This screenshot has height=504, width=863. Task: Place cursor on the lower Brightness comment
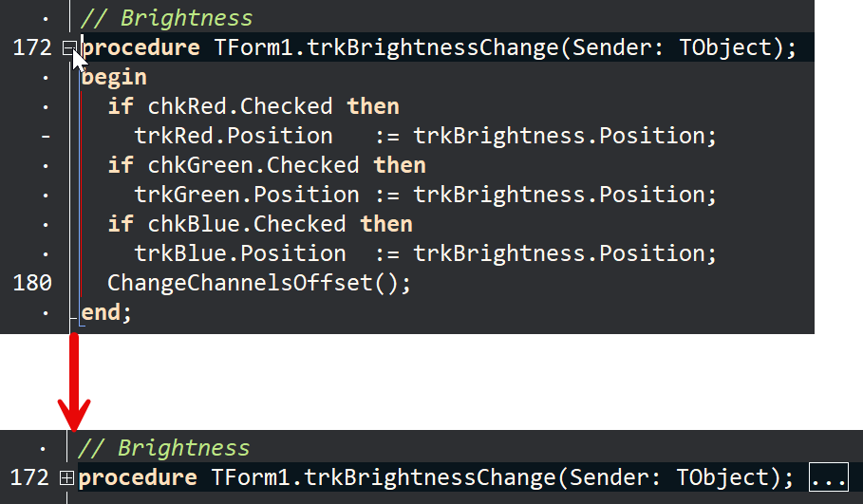[164, 448]
